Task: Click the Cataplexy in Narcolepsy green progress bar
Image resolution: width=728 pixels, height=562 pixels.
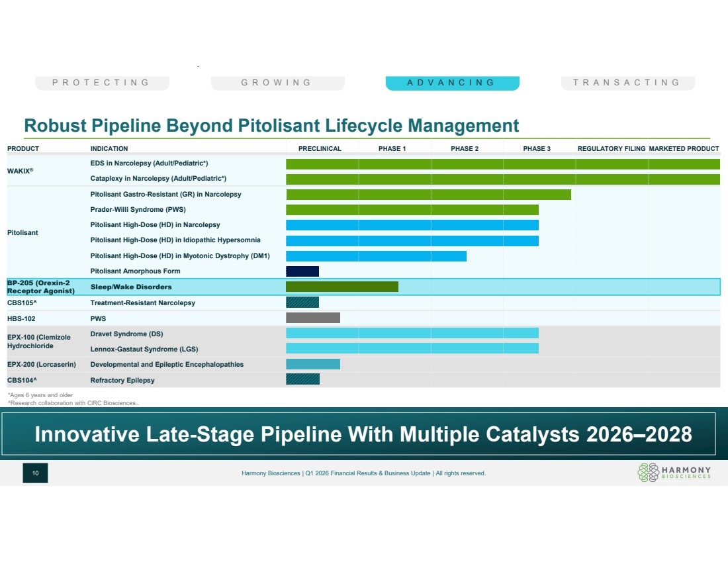Action: coord(503,179)
